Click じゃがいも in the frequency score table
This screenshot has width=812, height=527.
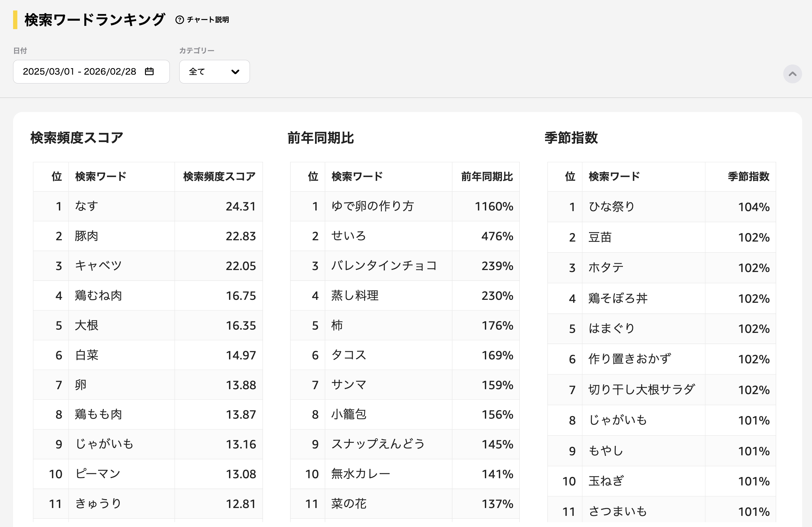(x=104, y=444)
